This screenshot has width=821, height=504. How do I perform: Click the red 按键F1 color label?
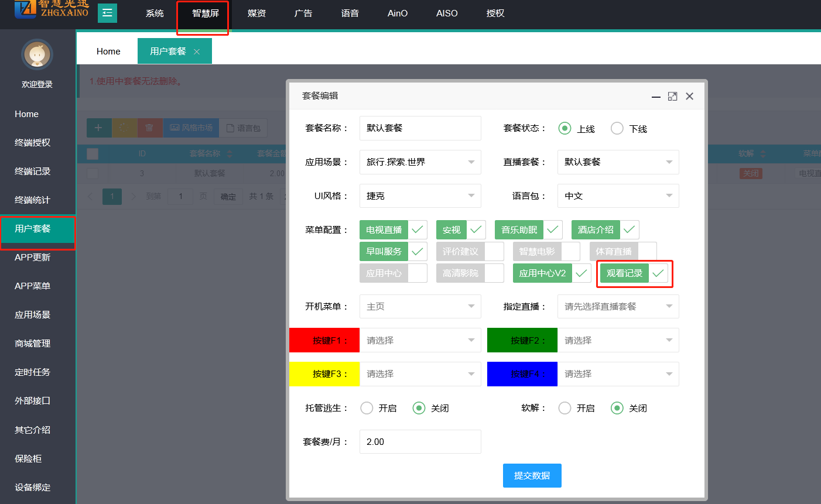point(324,340)
